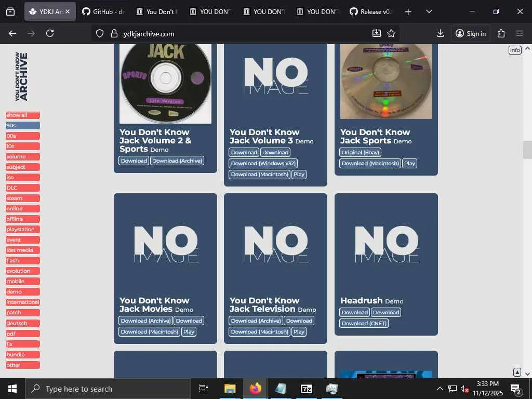The height and width of the screenshot is (399, 532).
Task: Click You Don't Know Archive logo
Action: [x=21, y=77]
